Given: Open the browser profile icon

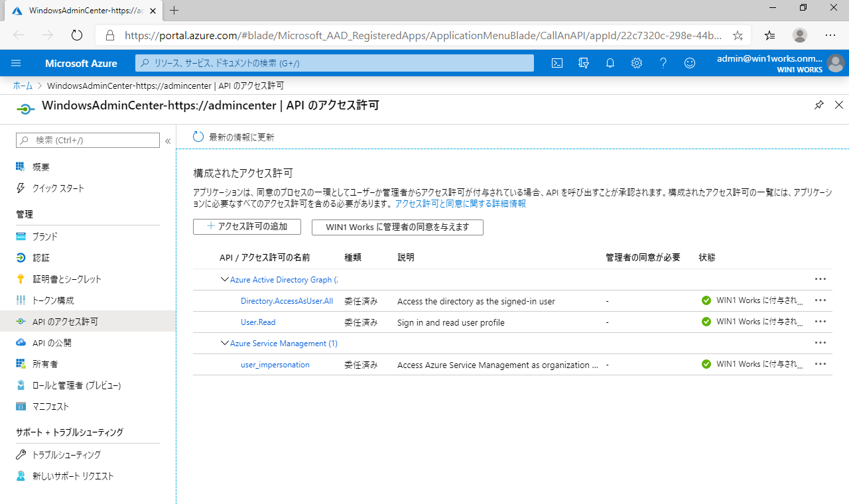Looking at the screenshot, I should click(x=800, y=35).
